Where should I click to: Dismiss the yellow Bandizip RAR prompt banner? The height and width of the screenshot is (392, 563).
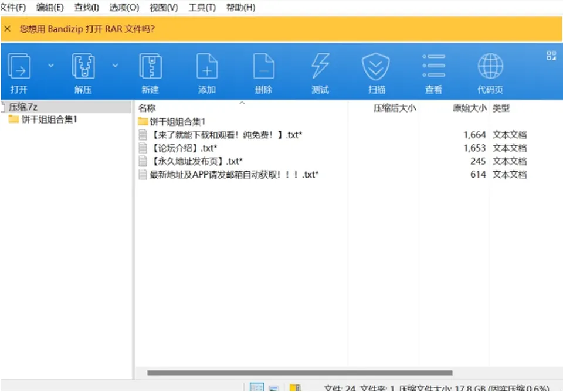(7, 29)
